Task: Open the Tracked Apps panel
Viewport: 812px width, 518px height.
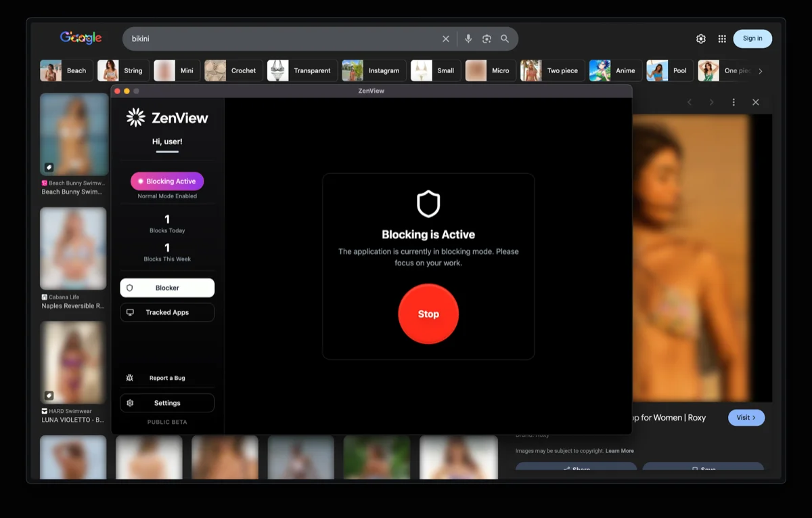Action: point(166,312)
